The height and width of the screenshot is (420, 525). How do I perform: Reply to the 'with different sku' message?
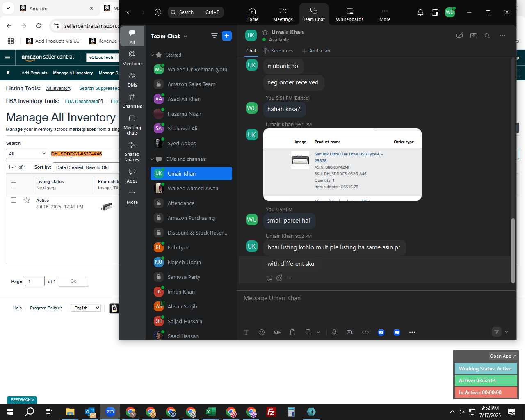(269, 278)
